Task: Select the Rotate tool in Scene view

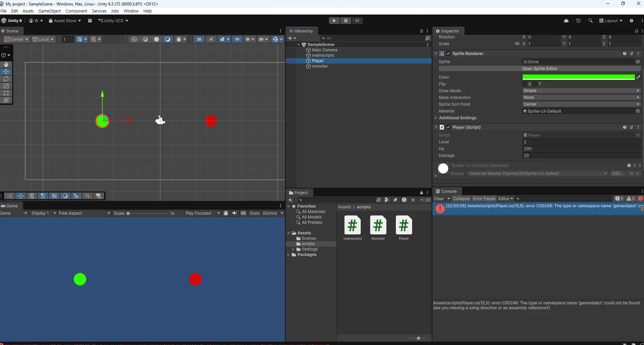Action: (6, 79)
